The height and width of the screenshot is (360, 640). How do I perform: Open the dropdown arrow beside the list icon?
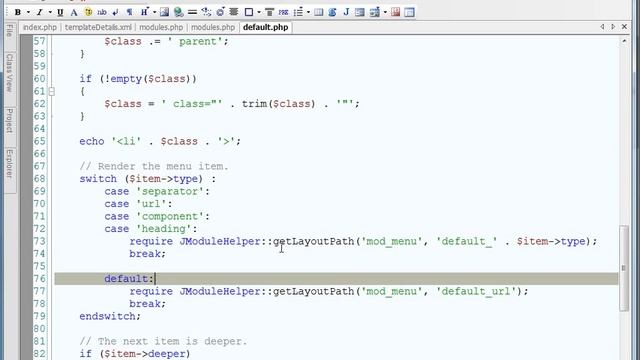pyautogui.click(x=308, y=12)
